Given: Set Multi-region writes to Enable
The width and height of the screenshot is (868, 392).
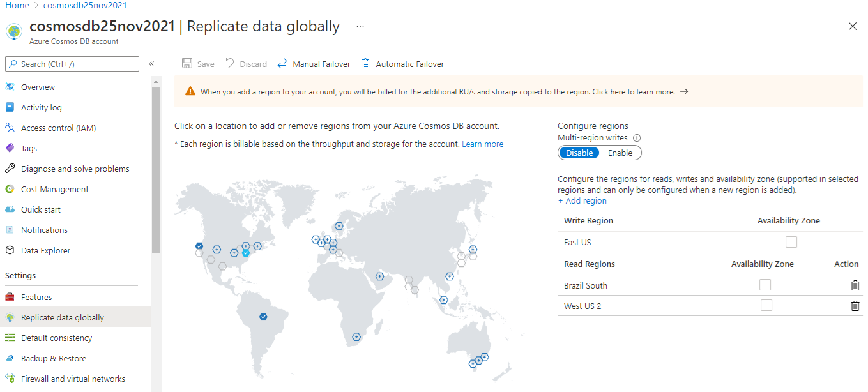Looking at the screenshot, I should [620, 153].
